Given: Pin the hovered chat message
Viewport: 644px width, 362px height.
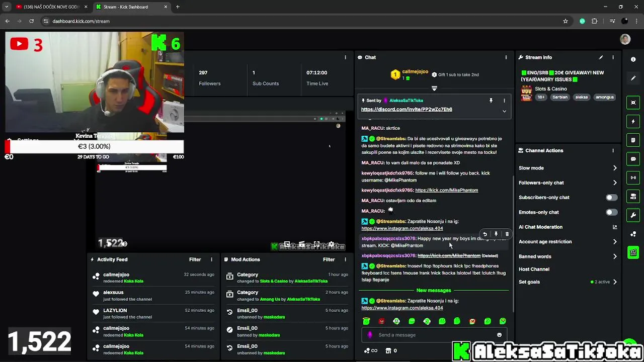Looking at the screenshot, I should [x=496, y=234].
